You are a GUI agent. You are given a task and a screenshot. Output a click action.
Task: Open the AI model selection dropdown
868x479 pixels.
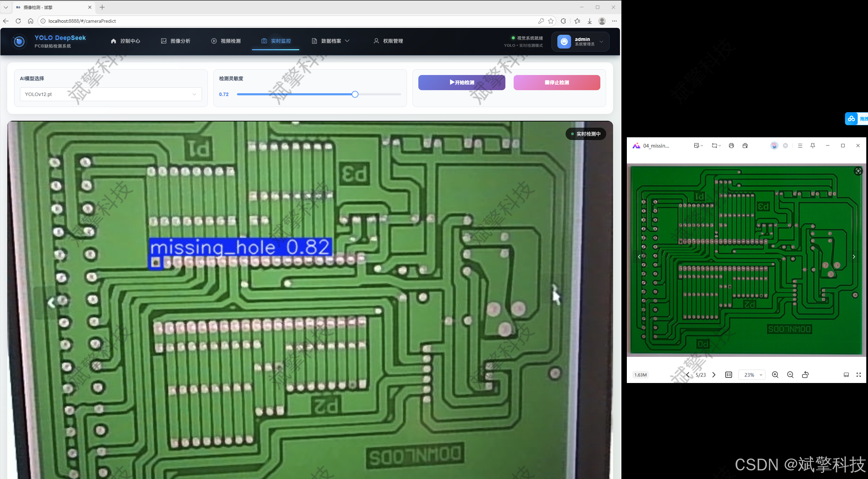[110, 94]
